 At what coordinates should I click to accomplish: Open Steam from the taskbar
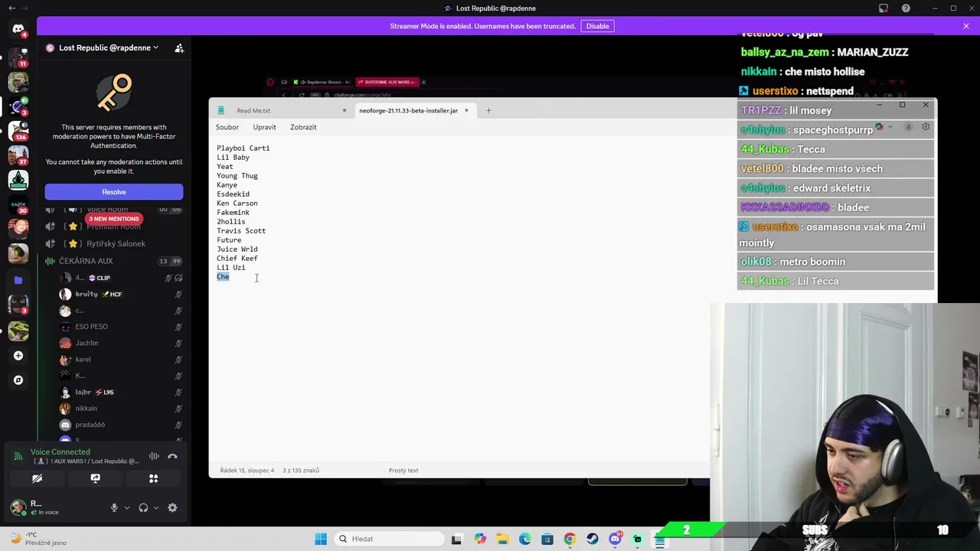tap(593, 539)
